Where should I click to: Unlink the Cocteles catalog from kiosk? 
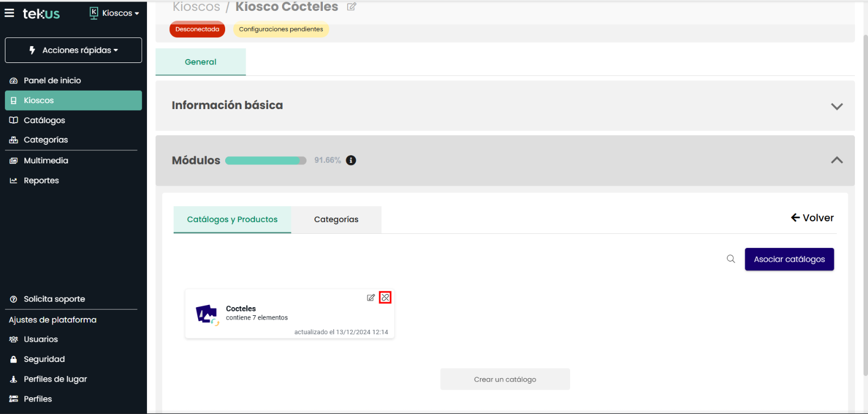point(385,297)
